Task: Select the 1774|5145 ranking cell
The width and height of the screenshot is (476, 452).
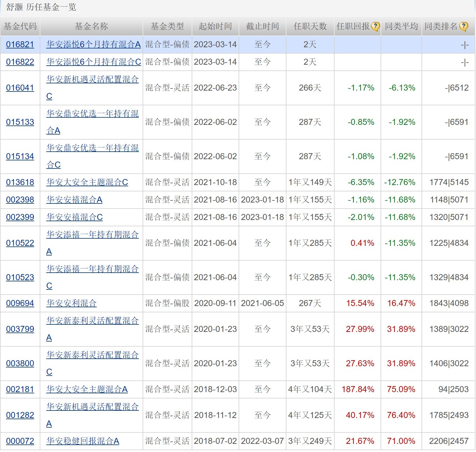Action: click(x=449, y=182)
